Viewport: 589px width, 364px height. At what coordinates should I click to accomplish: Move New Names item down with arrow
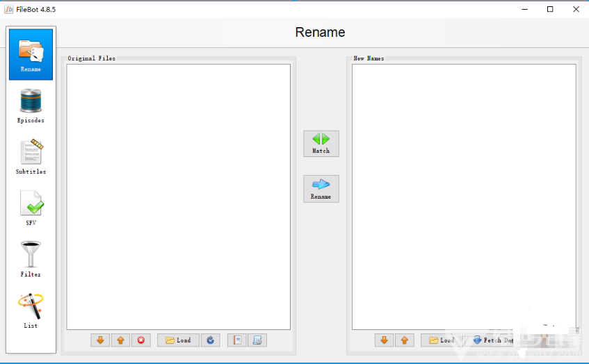384,340
